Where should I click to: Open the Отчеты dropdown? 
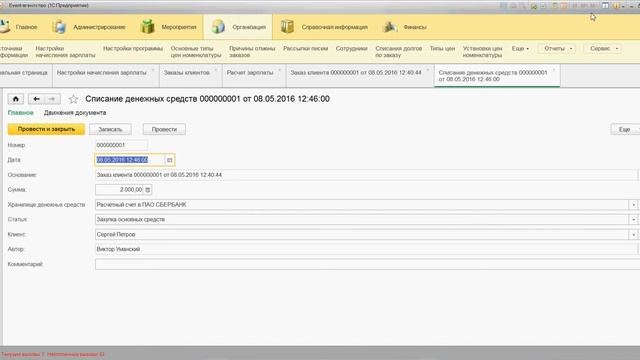[558, 49]
